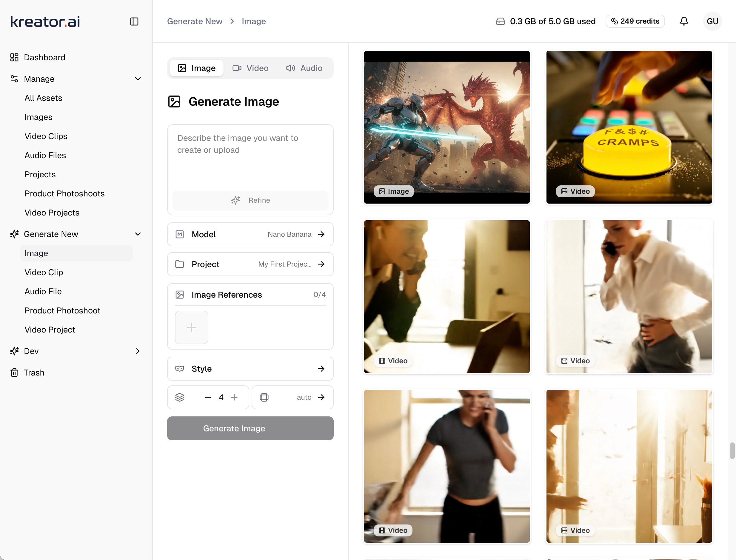
Task: Expand the Dev section
Action: (x=138, y=351)
